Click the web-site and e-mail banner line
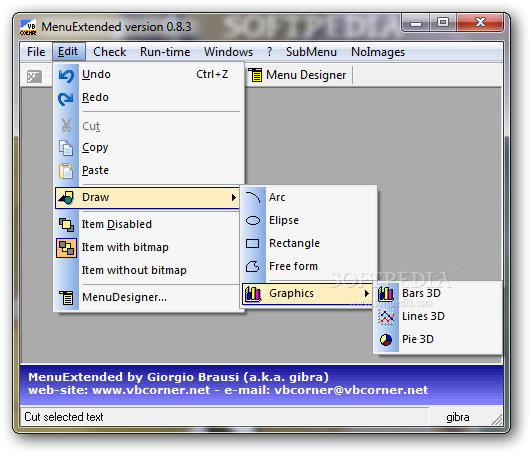This screenshot has width=531, height=454. coord(228,390)
